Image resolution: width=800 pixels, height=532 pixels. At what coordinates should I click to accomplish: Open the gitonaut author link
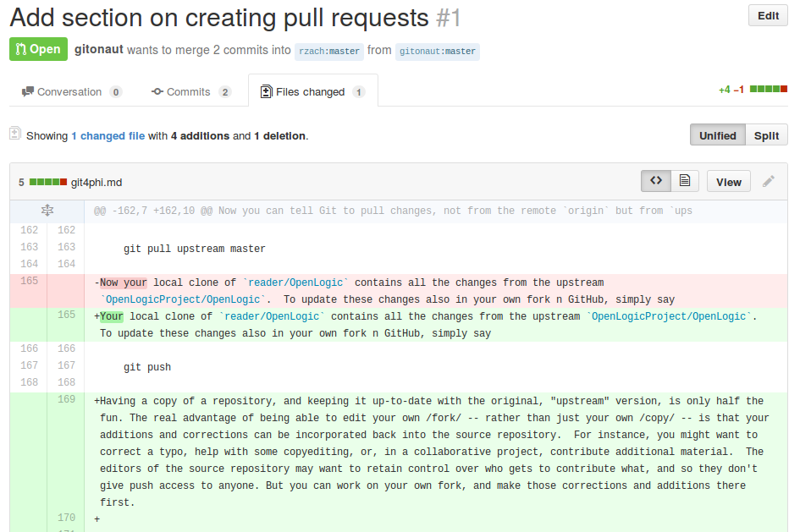[99, 49]
